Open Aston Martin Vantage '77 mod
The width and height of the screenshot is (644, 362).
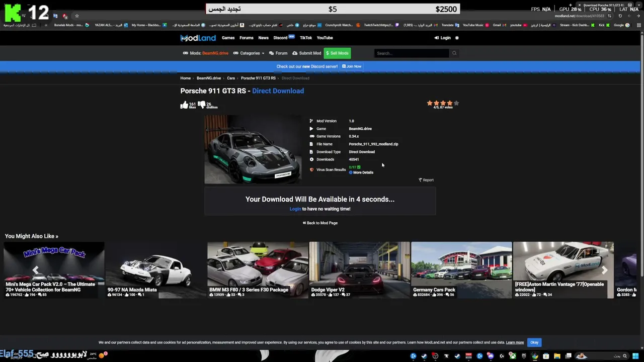click(563, 270)
